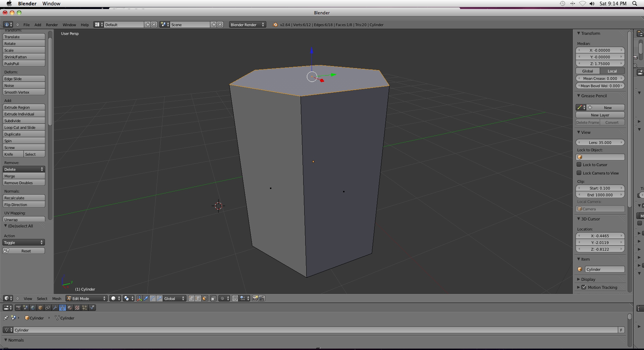Open the Delete dropdown menu

(x=24, y=169)
